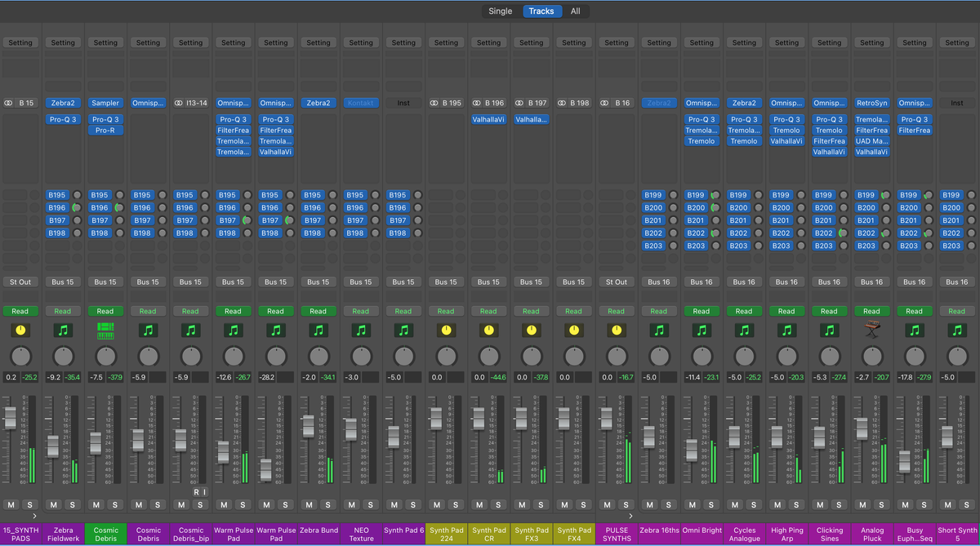Click the pan knob on High Ping Arp channel
The image size is (980, 546).
tap(786, 357)
